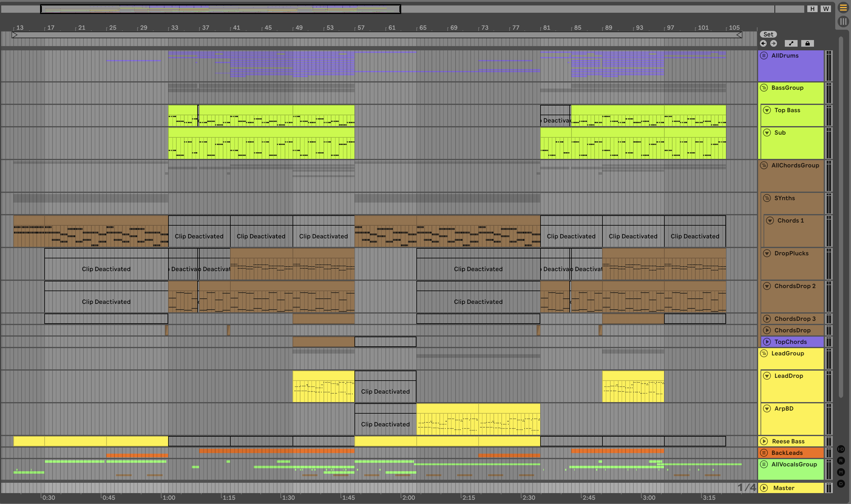
Task: Toggle Optimize Arrangement Height H button
Action: coord(812,9)
